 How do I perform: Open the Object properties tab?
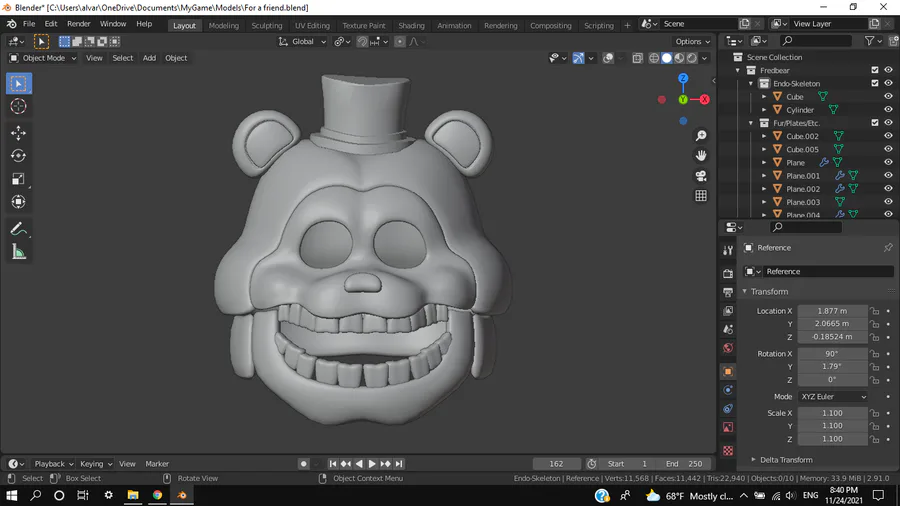[728, 372]
